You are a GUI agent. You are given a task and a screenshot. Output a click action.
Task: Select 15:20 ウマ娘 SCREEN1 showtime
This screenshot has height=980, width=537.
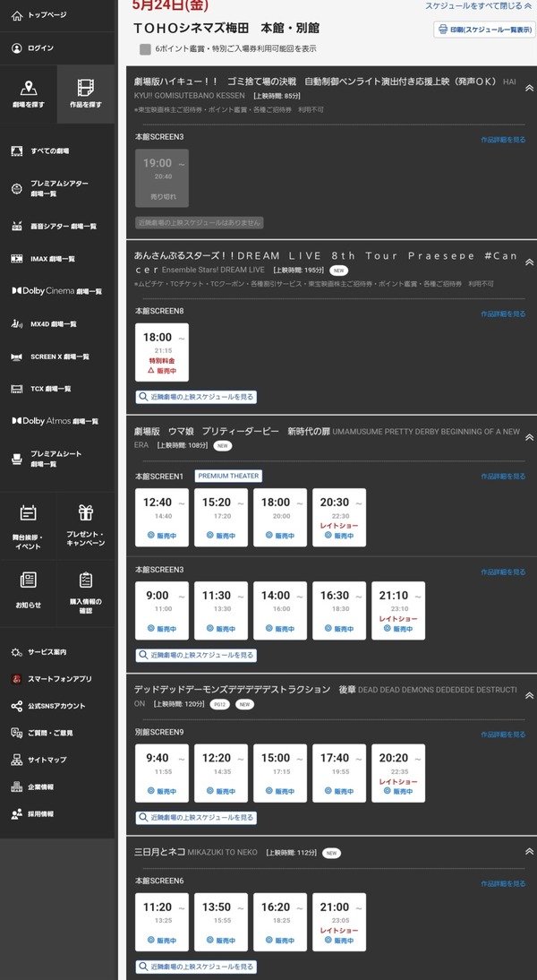(x=221, y=518)
